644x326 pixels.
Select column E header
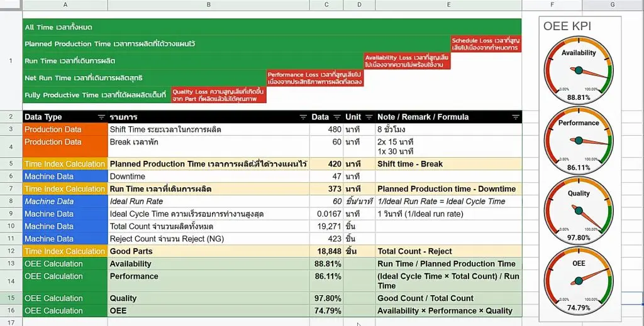coord(448,5)
